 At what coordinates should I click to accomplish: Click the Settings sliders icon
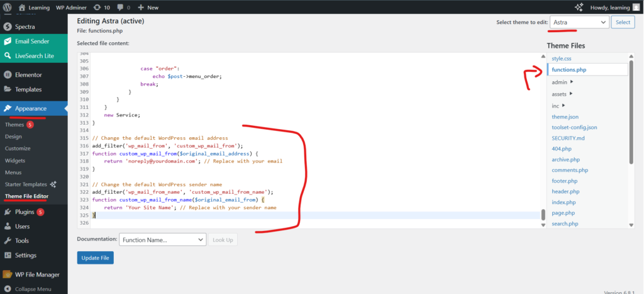coord(8,255)
